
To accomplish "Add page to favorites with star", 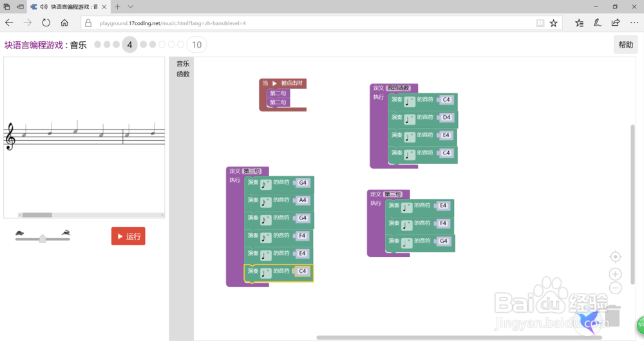I will 554,23.
